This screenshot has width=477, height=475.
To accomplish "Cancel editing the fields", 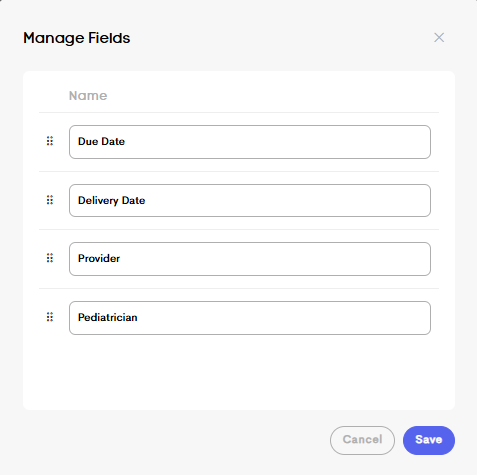I will coord(362,440).
